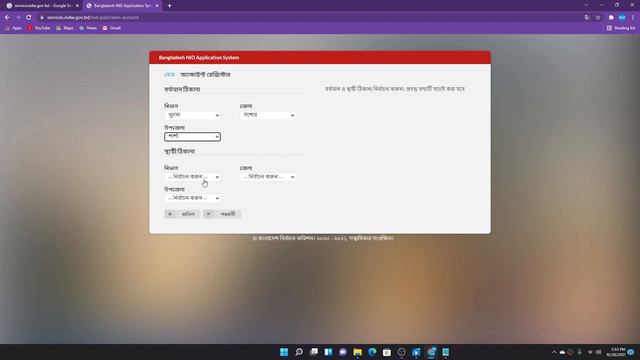640x360 pixels.
Task: Open জেলা dropdown under স্থায়ী ঠিকানা
Action: 268,177
